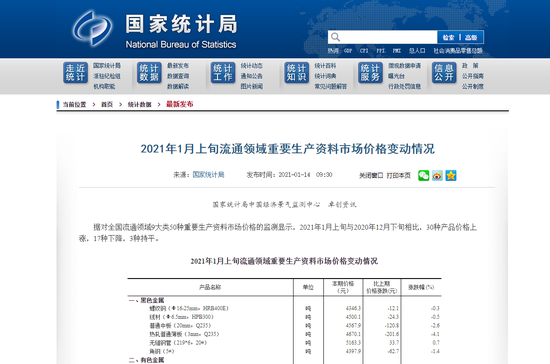The width and height of the screenshot is (550, 364).
Task: Share article via WeChat icon
Action: click(423, 175)
